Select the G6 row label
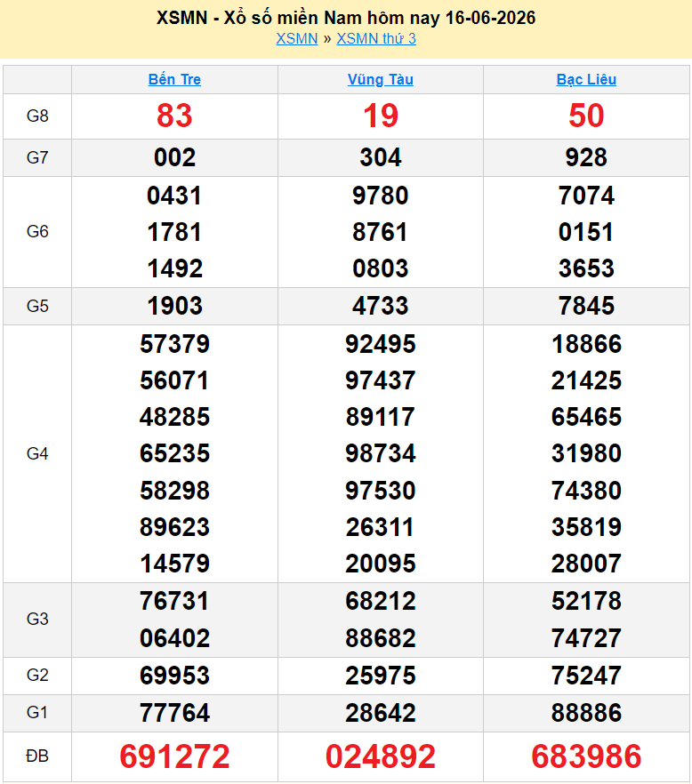 (37, 231)
